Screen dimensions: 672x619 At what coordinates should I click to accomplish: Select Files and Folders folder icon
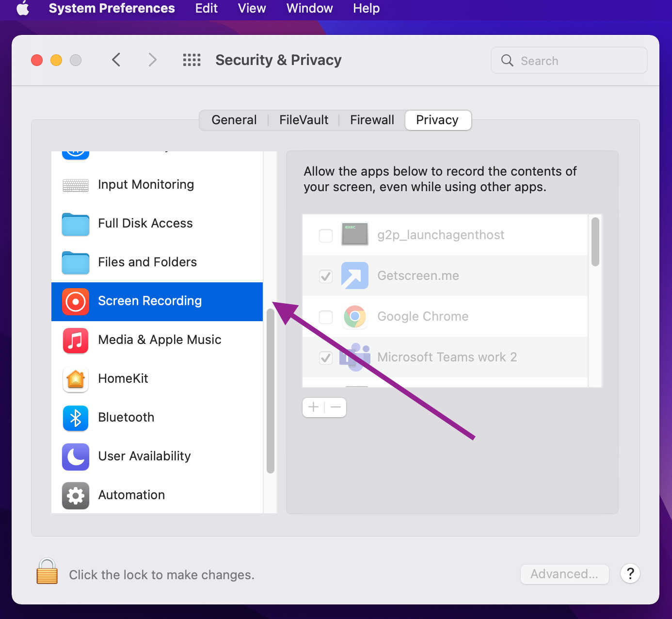click(x=76, y=263)
